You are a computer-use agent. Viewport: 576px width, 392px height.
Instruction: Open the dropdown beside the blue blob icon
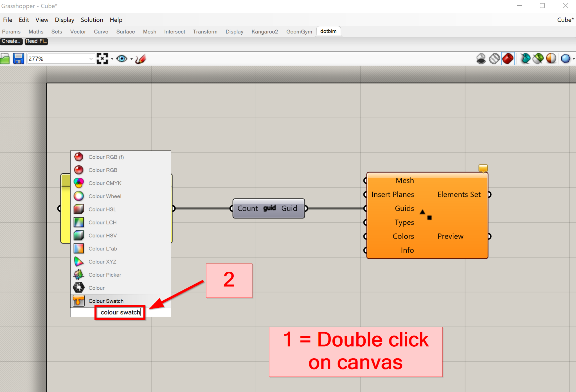coord(573,58)
